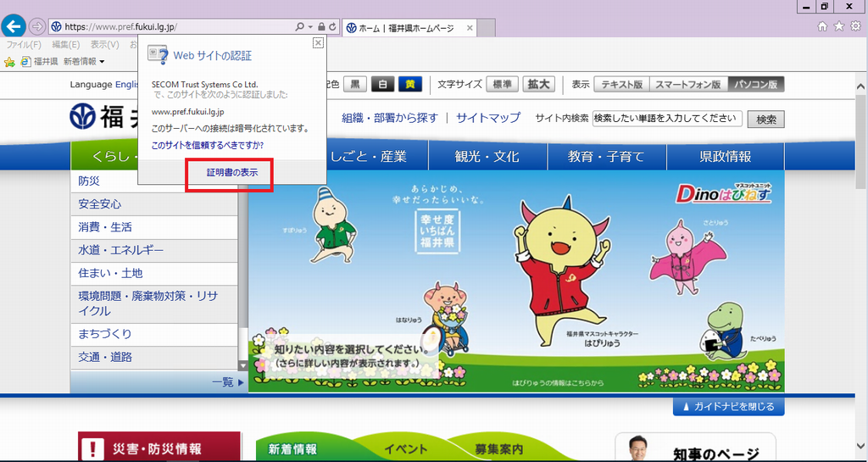Click 組織・部署から探す link

pos(390,118)
